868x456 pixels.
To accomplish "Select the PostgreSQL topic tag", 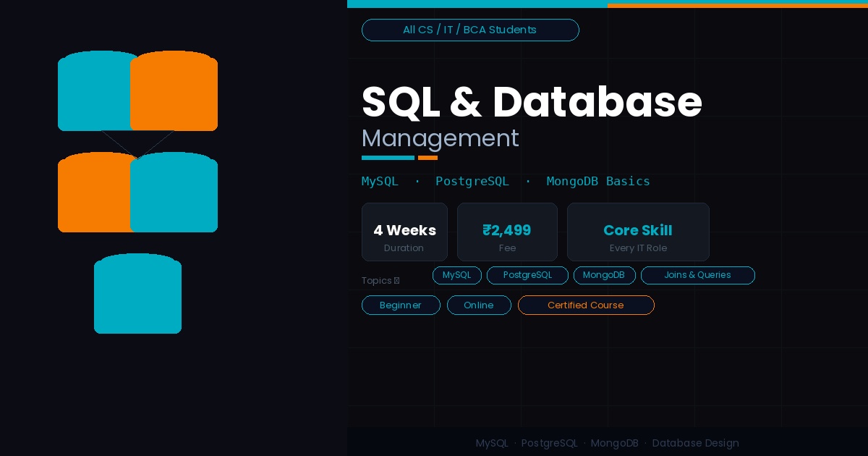I will point(527,275).
